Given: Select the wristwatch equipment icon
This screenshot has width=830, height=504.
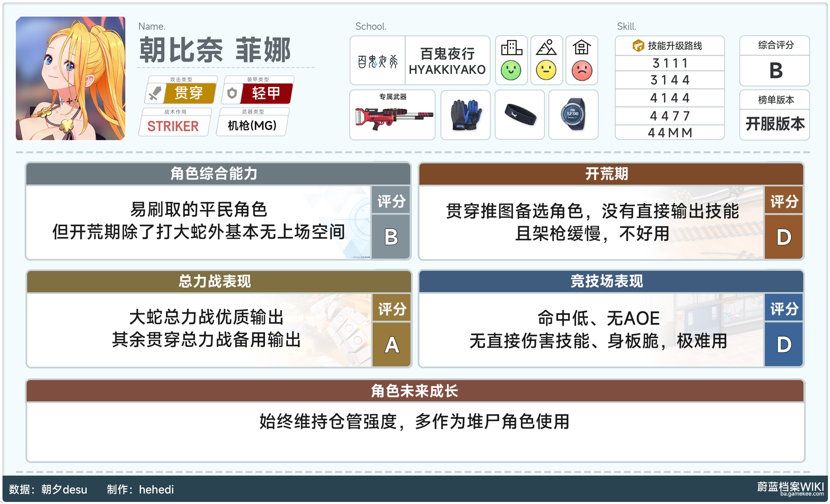Looking at the screenshot, I should (x=573, y=114).
